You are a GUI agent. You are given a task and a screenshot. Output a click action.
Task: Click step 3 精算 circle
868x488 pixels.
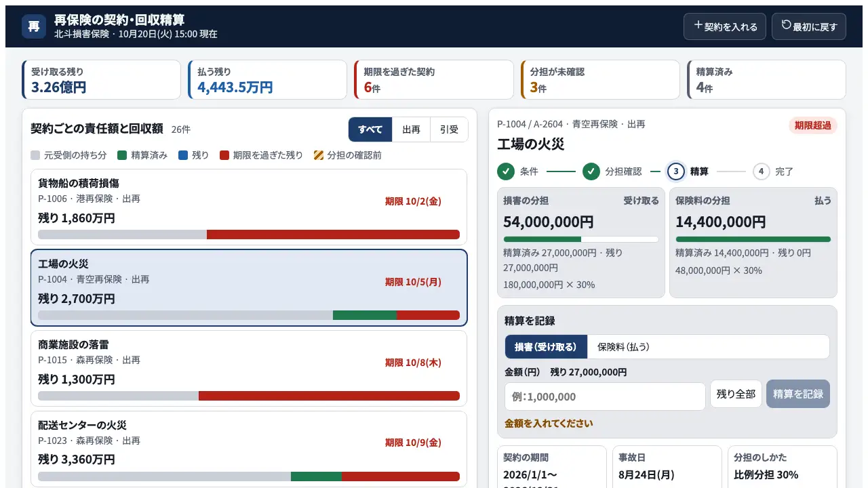676,171
